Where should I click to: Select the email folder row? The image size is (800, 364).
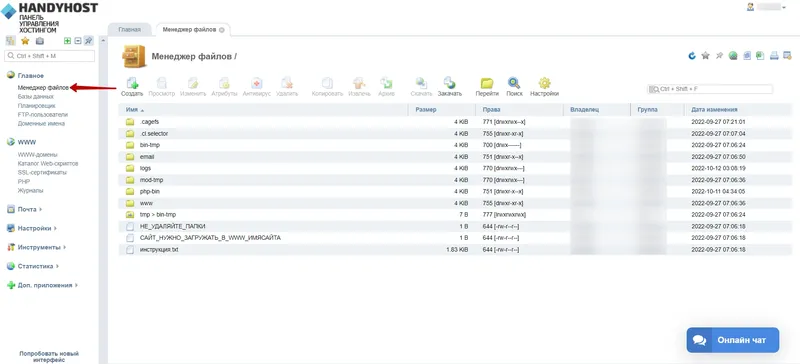click(455, 157)
